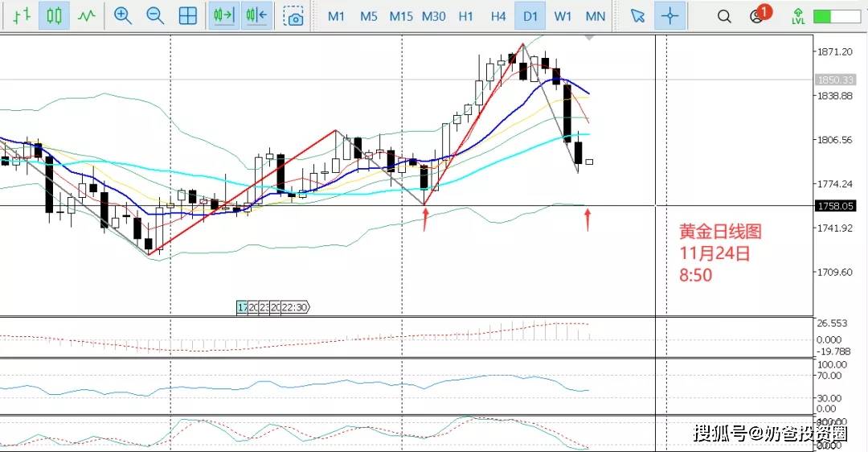Image resolution: width=868 pixels, height=452 pixels.
Task: Toggle the crosshair cursor tool
Action: pos(669,15)
